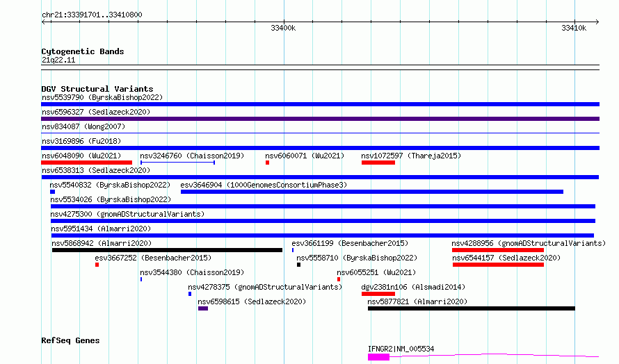Image resolution: width=619 pixels, height=364 pixels.
Task: Open nsv6544157 (Sedlazeck2020) label
Action: tap(506, 258)
